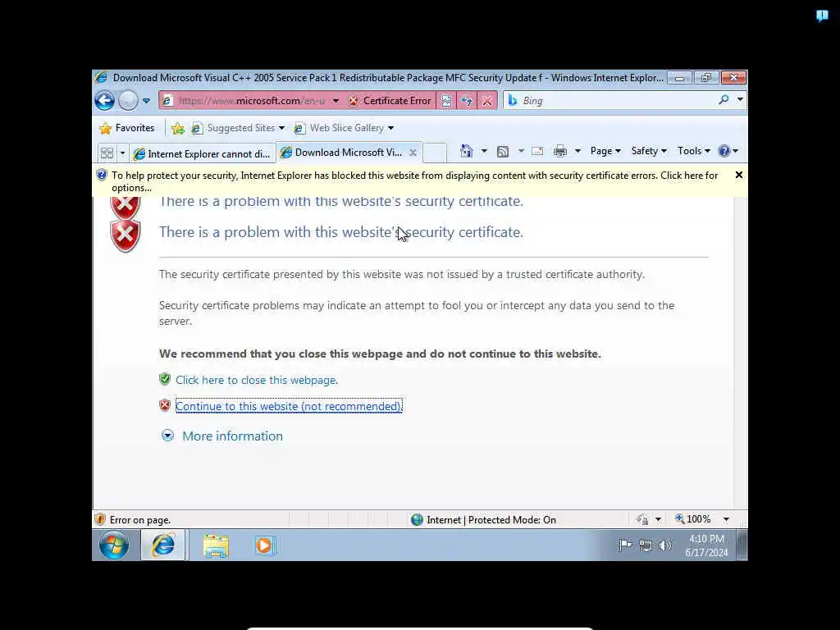Click the volume speaker tray icon
840x630 pixels.
(x=664, y=546)
